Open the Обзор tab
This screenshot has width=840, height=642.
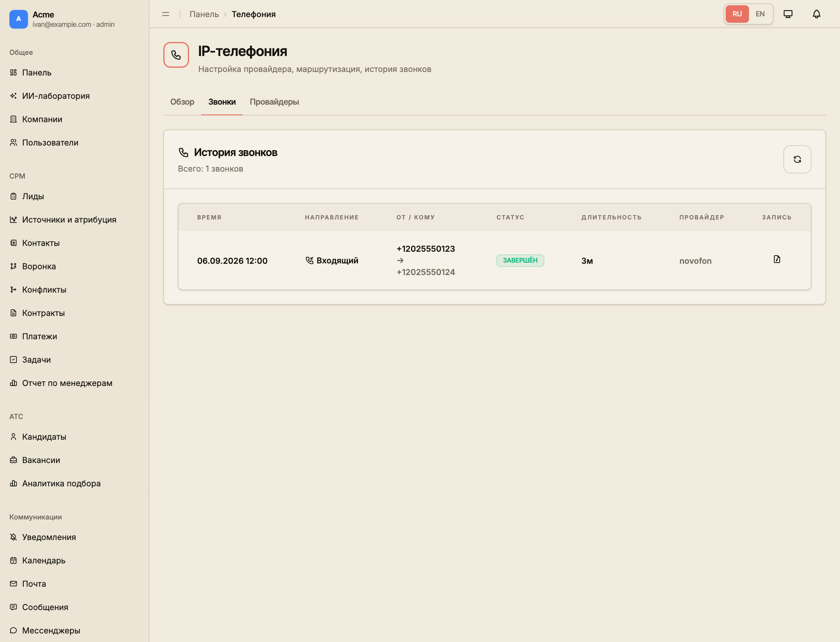click(x=182, y=102)
